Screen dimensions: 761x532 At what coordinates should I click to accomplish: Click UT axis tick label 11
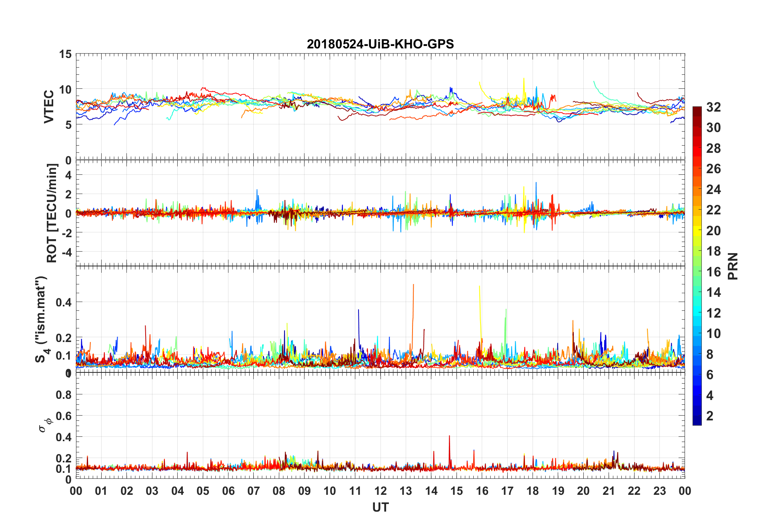coord(355,491)
